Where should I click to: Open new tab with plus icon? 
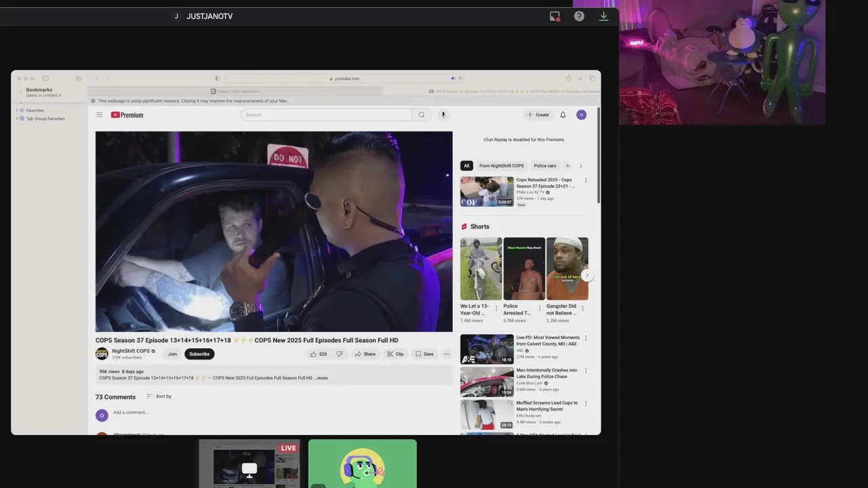click(x=580, y=79)
